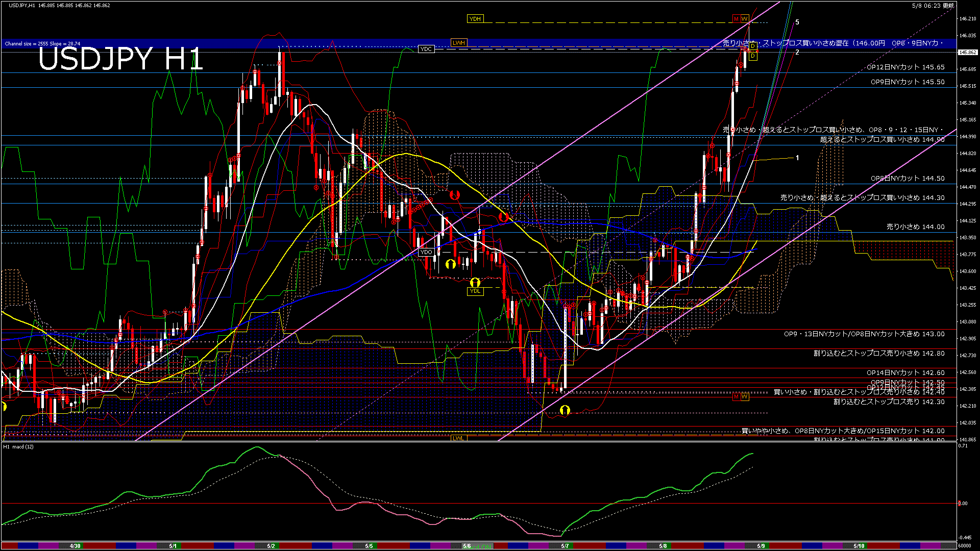
Task: Click the OP9日NYカット 145.50 label
Action: [908, 82]
